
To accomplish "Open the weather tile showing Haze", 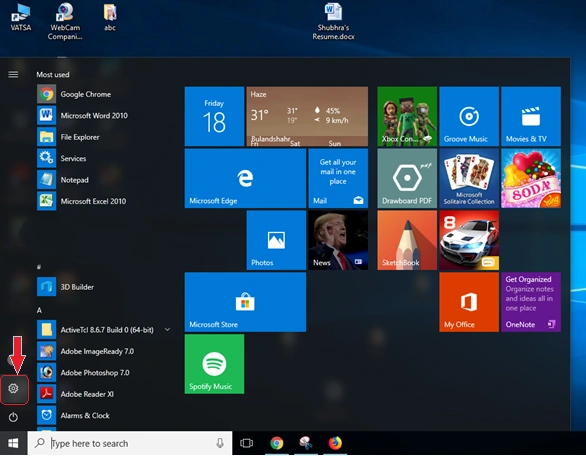I will coord(307,116).
